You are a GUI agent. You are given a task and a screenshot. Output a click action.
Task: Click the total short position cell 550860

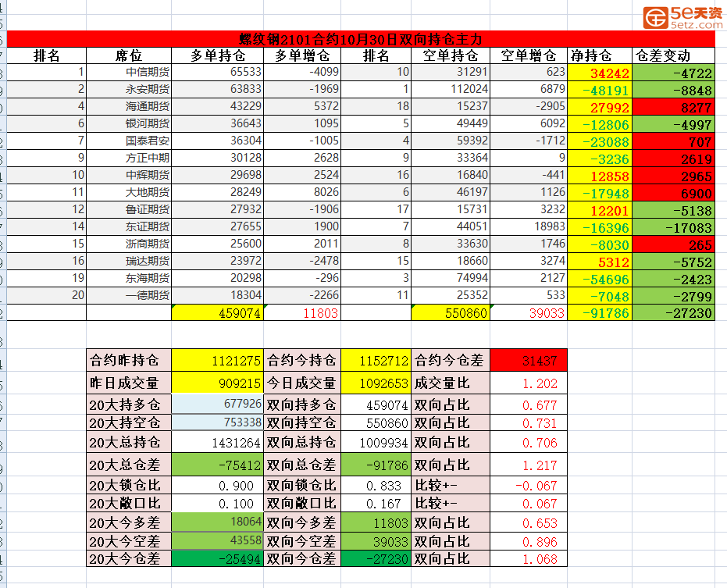coord(451,312)
